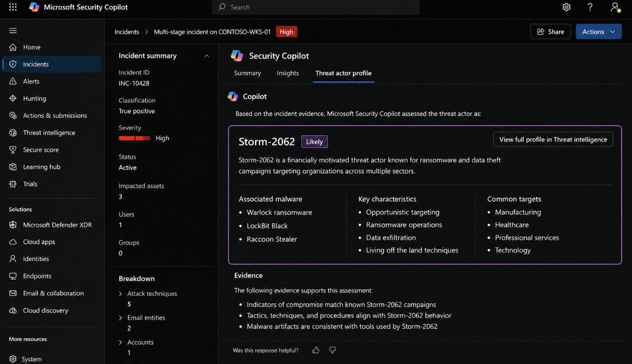Click Living off the land techniques item
Image resolution: width=632 pixels, height=364 pixels.
412,250
